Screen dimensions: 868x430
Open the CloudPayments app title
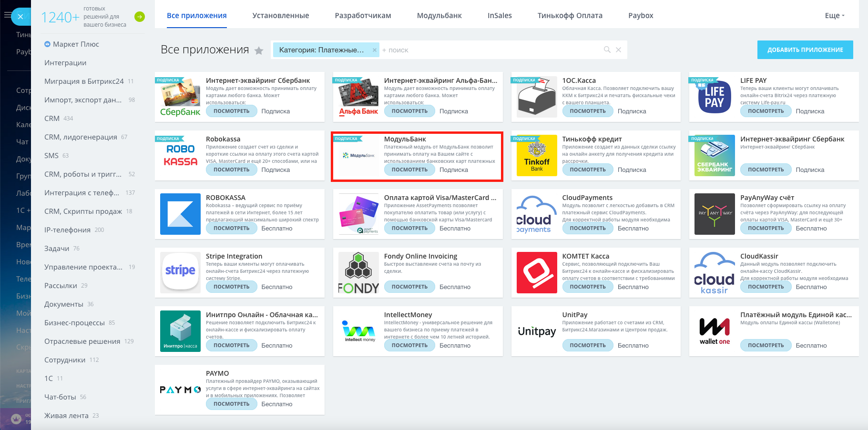pos(587,198)
